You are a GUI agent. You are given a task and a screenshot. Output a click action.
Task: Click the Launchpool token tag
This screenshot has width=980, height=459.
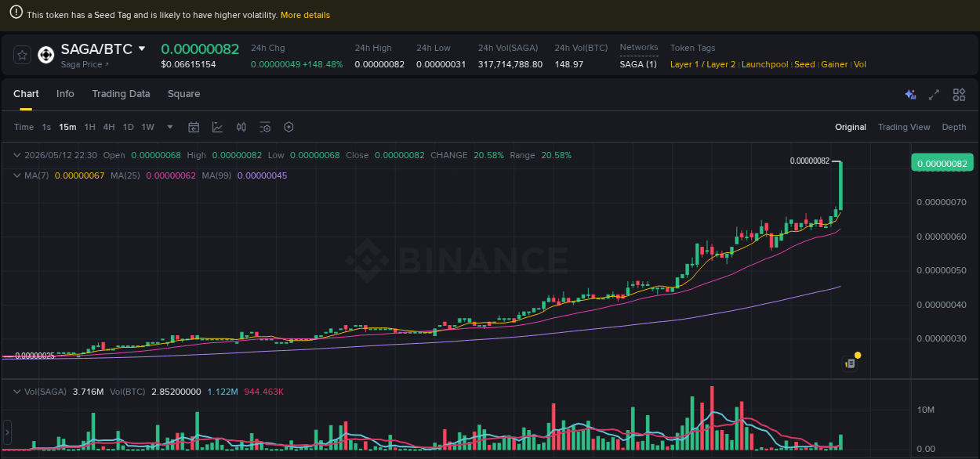point(765,64)
